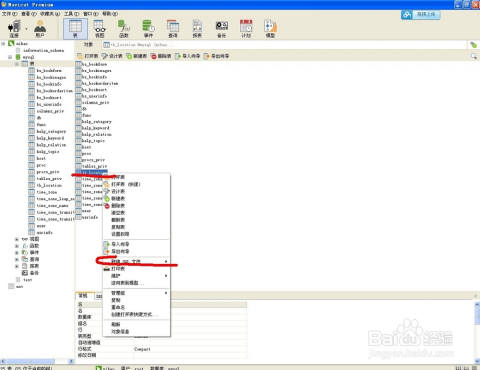Click Design Table (设计表) in object toolbar
This screenshot has height=370, width=480.
pyautogui.click(x=112, y=56)
